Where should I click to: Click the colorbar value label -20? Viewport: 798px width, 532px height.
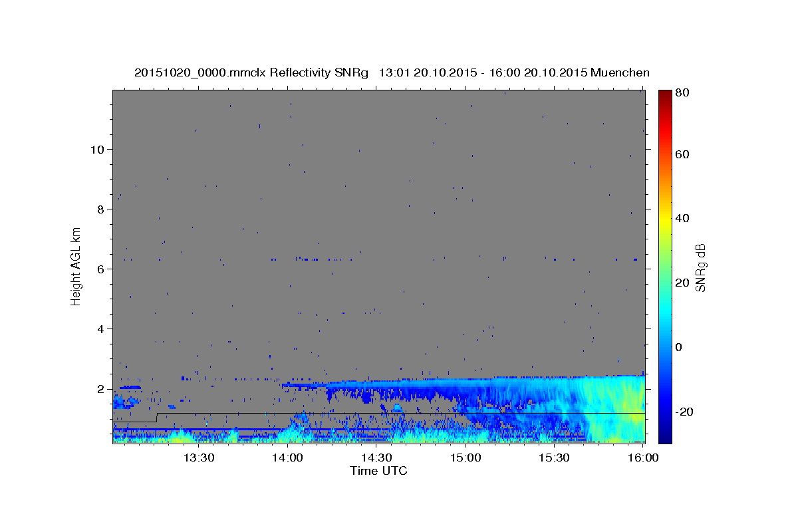pos(684,412)
